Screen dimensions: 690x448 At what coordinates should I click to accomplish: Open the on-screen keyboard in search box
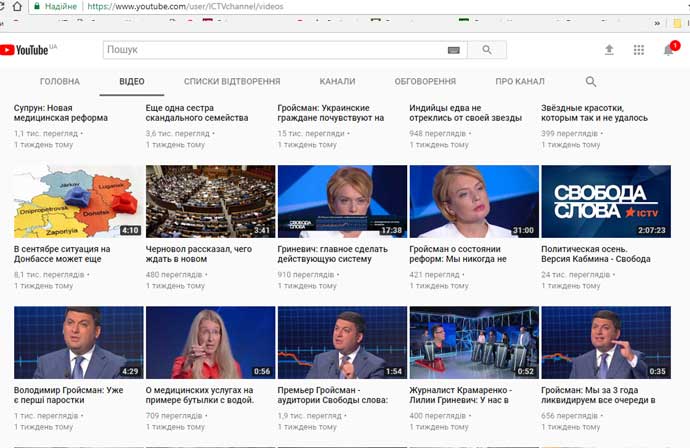pyautogui.click(x=453, y=50)
